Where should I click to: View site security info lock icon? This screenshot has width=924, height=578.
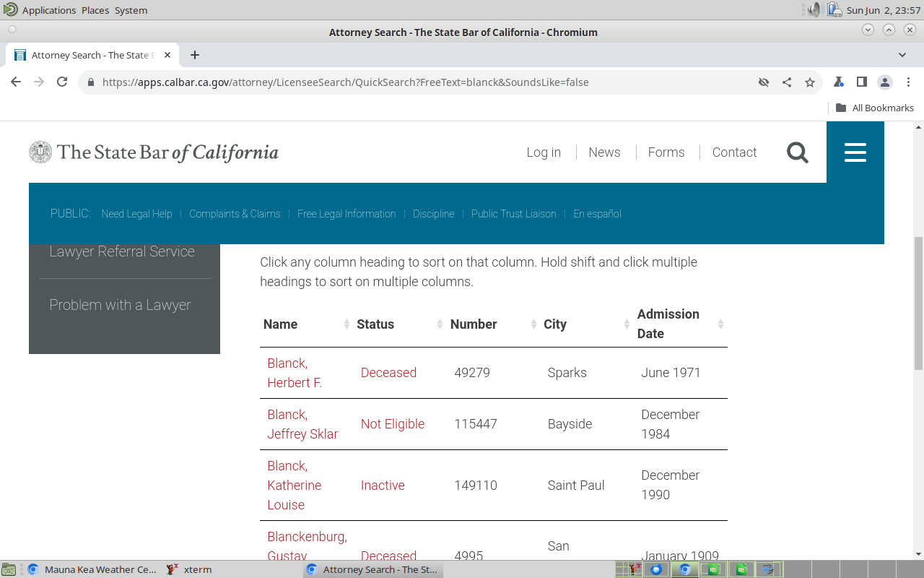(91, 82)
